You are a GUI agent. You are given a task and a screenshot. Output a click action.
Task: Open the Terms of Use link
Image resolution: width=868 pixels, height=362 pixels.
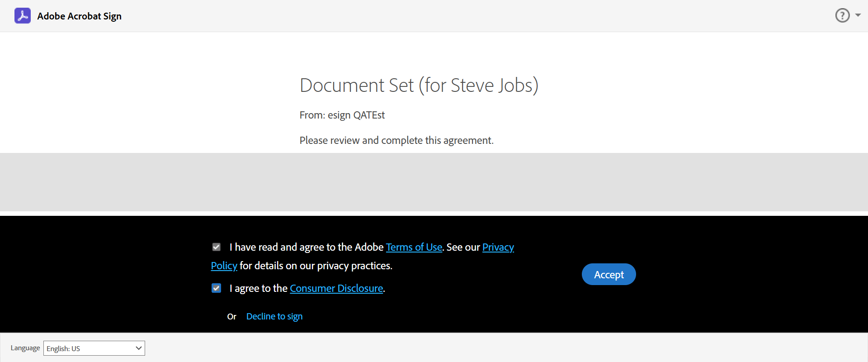[x=414, y=247]
